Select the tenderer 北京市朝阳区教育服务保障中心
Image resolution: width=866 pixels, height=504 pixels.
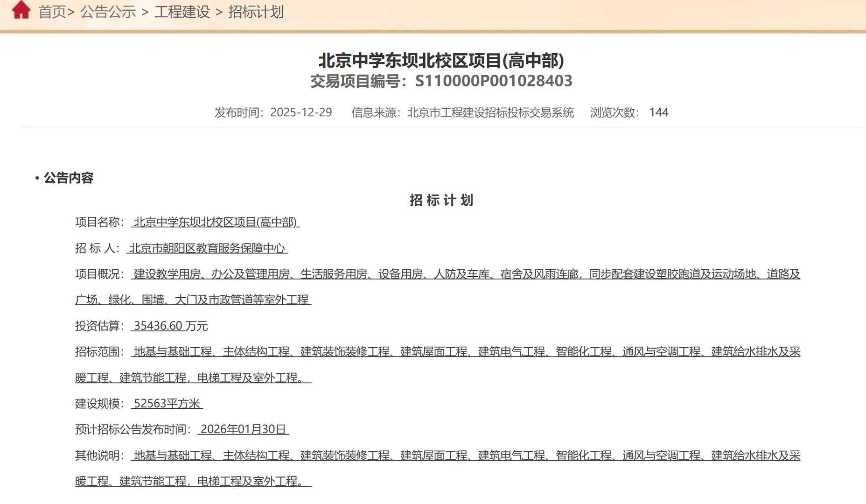207,248
